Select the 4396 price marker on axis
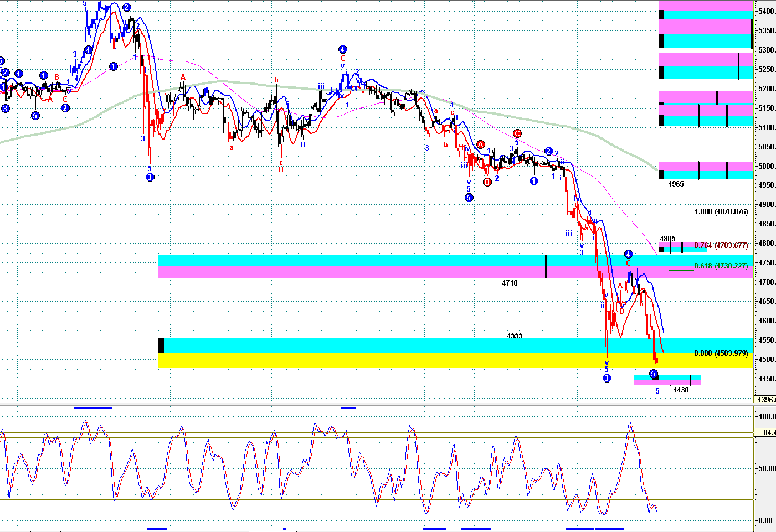Image resolution: width=776 pixels, height=532 pixels. coord(766,400)
